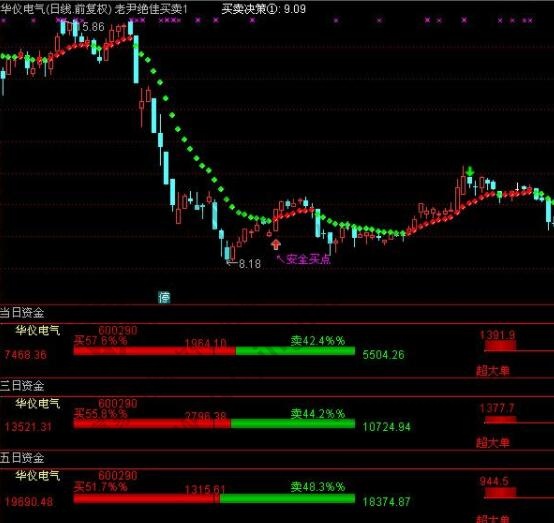Click the 19690.48 inflow amount
Viewport: 554px width, 523px height.
[29, 501]
